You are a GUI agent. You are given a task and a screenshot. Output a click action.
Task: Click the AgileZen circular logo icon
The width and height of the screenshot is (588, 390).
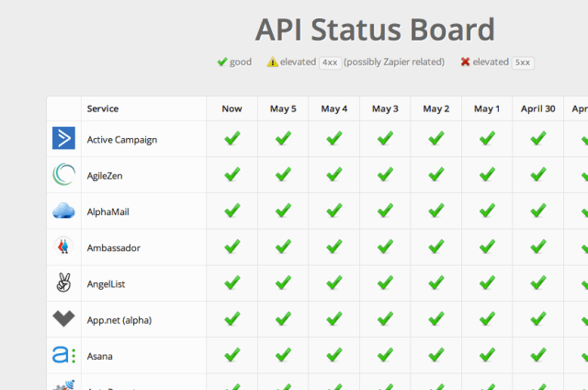[x=63, y=175]
